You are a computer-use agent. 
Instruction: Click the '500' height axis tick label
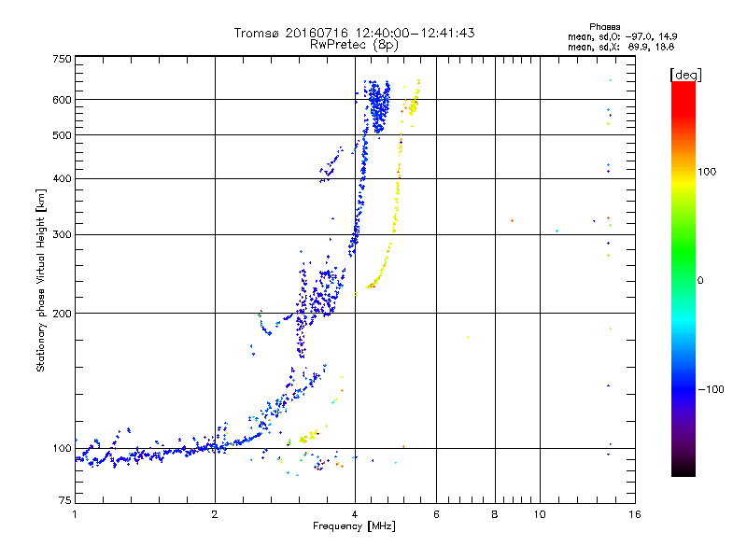[x=63, y=135]
